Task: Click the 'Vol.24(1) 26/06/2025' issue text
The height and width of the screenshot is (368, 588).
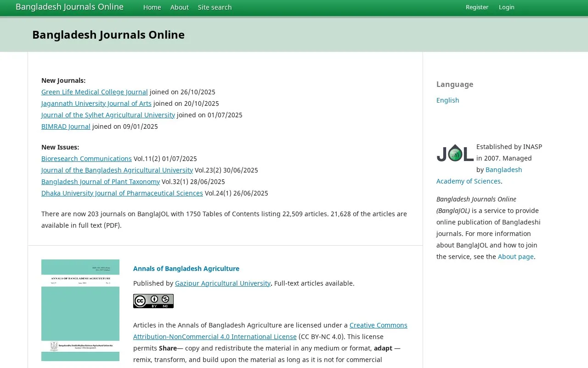Action: (x=237, y=193)
